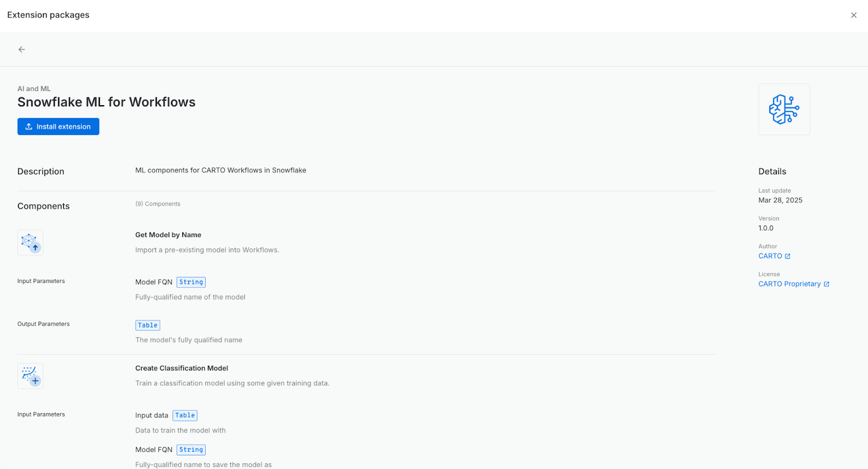This screenshot has width=868, height=469.
Task: Open the CARTO Proprietary license link
Action: [789, 284]
